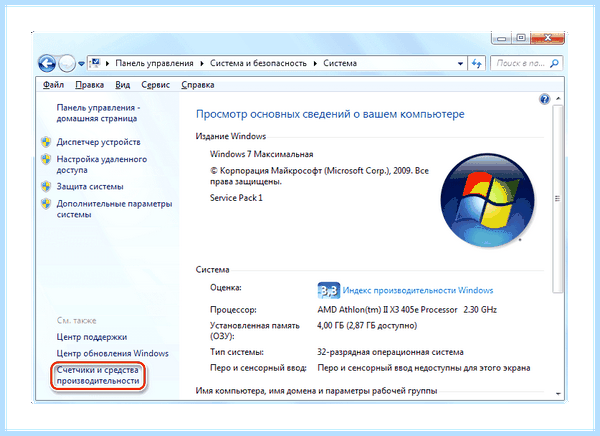Refresh the address bar view
Screen dimensions: 600x436
[477, 63]
